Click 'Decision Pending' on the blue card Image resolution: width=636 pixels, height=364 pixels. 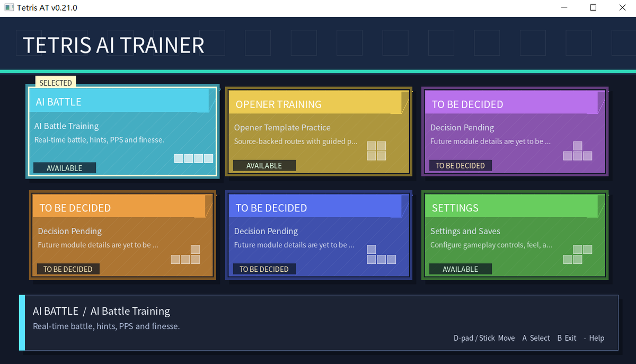point(266,231)
